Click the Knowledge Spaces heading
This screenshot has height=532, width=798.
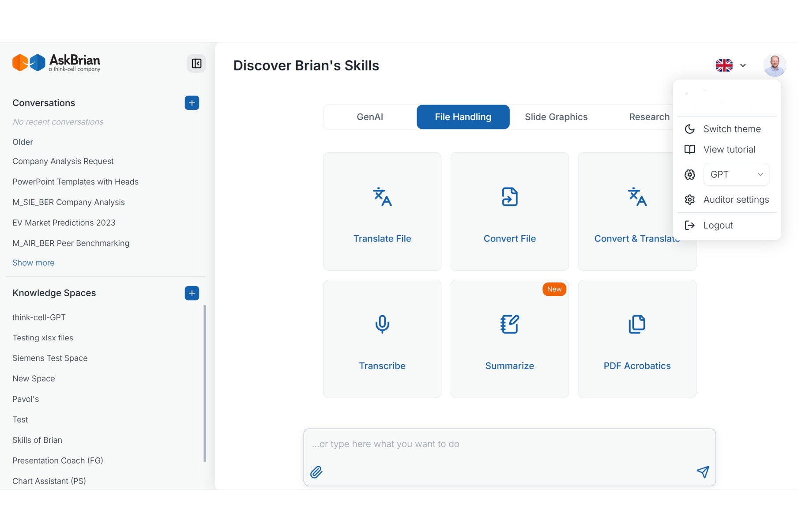[x=54, y=293]
